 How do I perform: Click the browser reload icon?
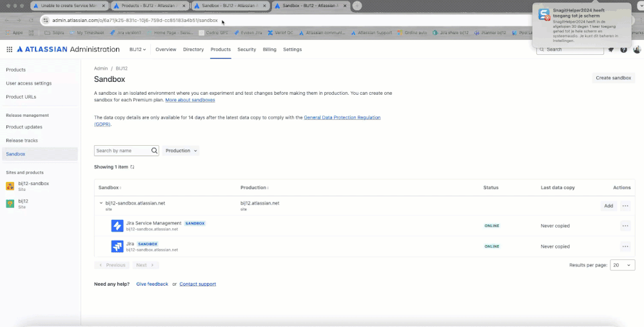click(x=31, y=20)
